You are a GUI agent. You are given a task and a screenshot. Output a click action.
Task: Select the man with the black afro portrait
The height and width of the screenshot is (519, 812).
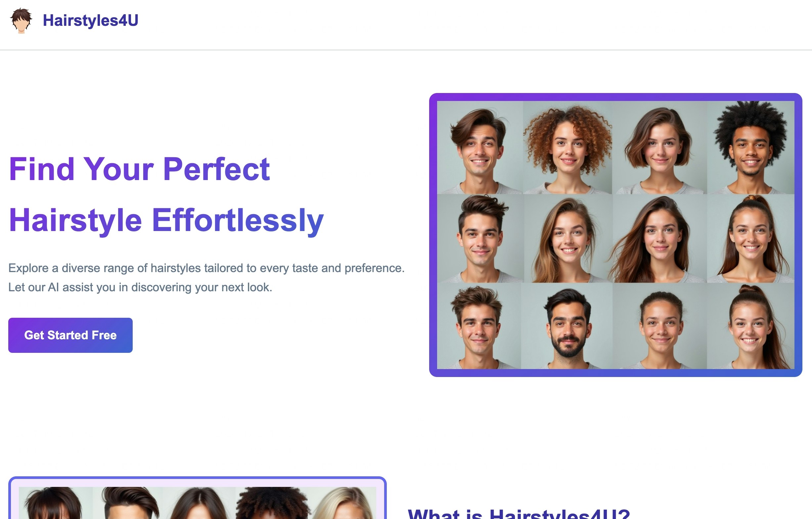[x=751, y=147]
